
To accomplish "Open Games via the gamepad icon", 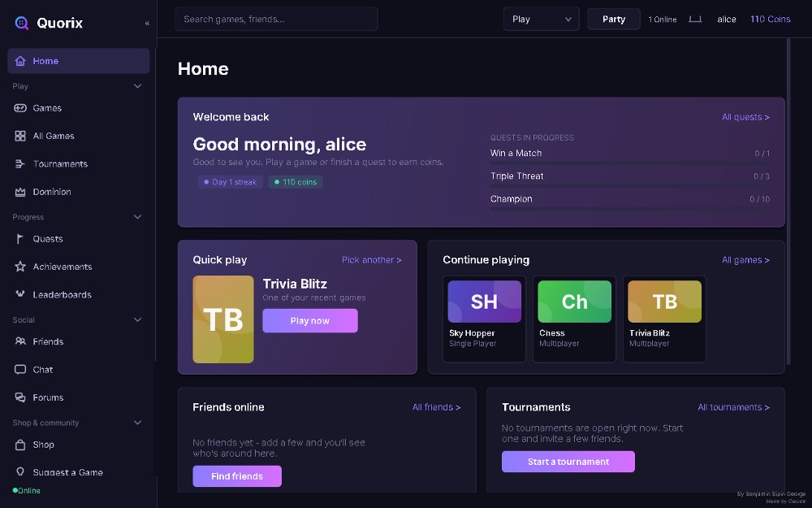I will tap(20, 108).
